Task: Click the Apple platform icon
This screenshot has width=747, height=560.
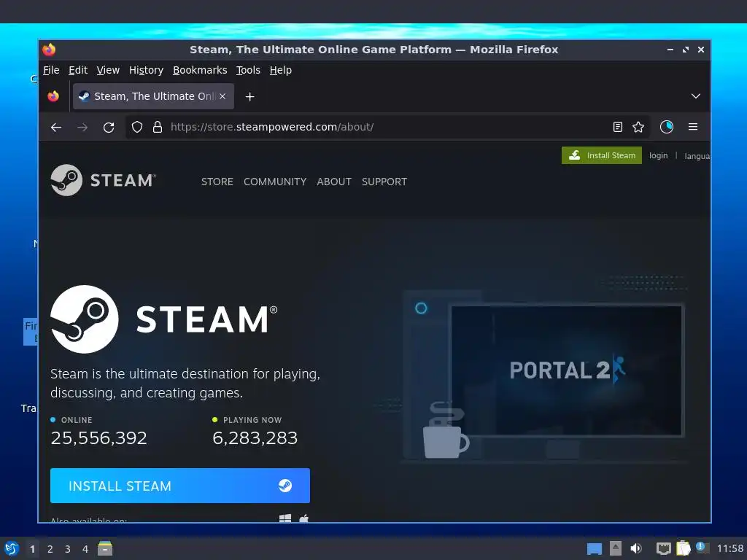Action: pyautogui.click(x=304, y=518)
